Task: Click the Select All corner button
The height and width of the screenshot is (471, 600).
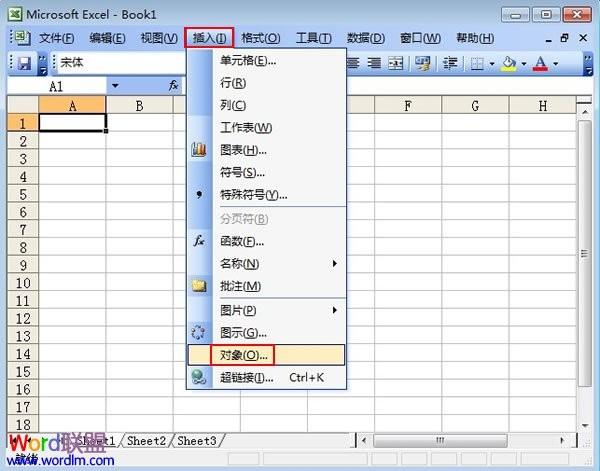Action: click(x=23, y=105)
